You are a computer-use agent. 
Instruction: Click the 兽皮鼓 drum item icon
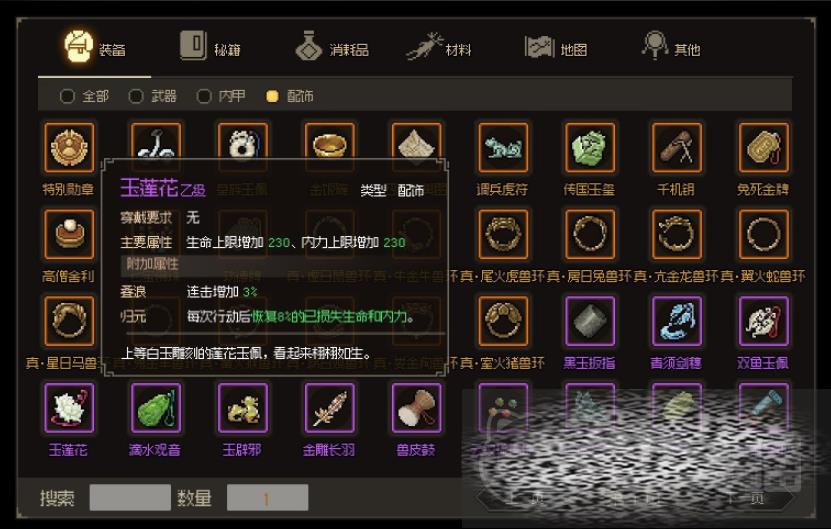coord(416,408)
